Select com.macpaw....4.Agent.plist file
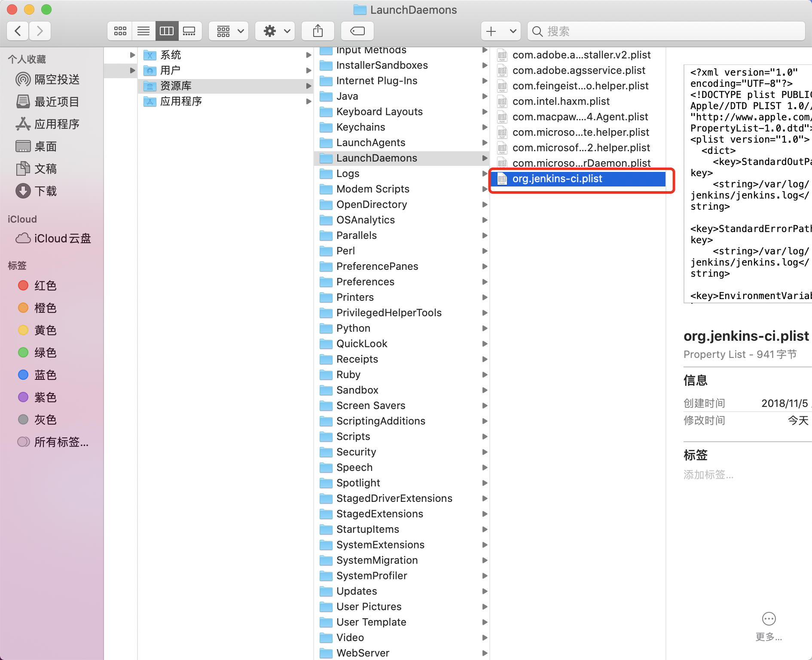Screen dimensions: 812x660 click(x=578, y=117)
